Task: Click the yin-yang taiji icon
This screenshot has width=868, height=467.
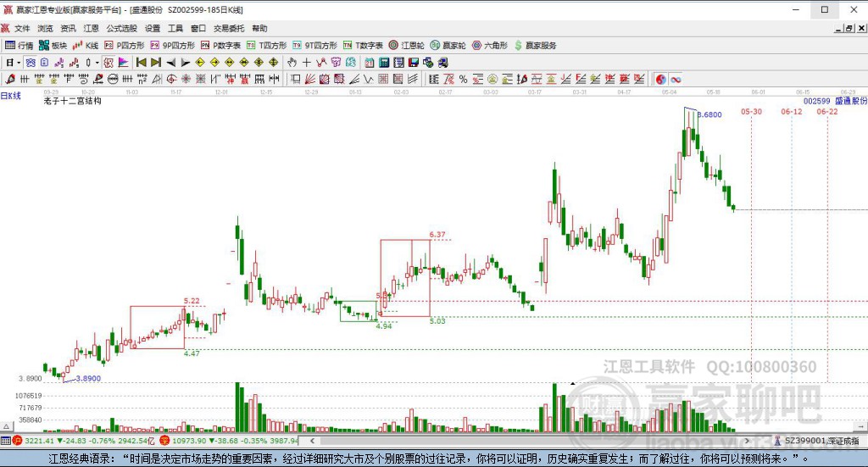Action: click(661, 79)
